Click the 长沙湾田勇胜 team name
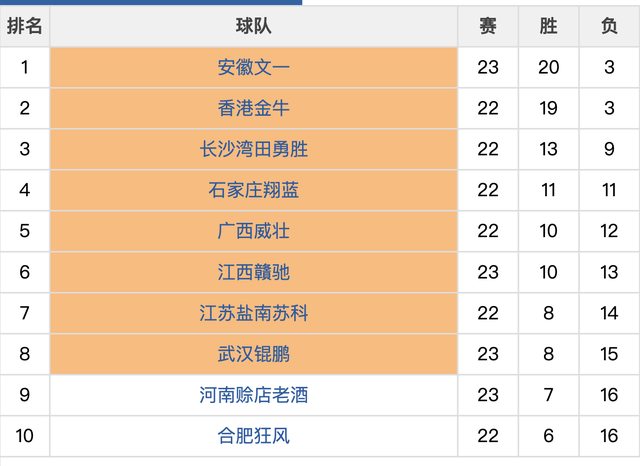The width and height of the screenshot is (640, 466). coord(254,150)
